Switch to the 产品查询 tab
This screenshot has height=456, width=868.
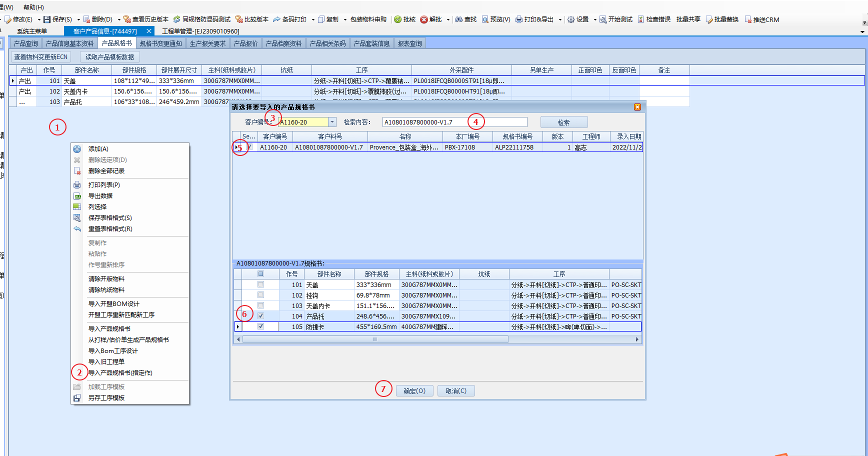point(26,43)
